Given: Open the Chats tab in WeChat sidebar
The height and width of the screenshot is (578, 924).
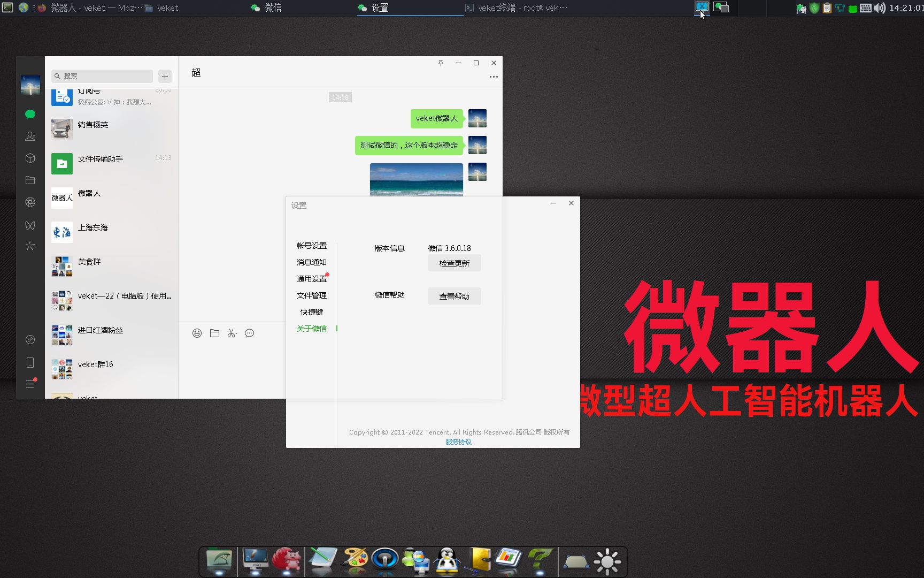Looking at the screenshot, I should [30, 114].
